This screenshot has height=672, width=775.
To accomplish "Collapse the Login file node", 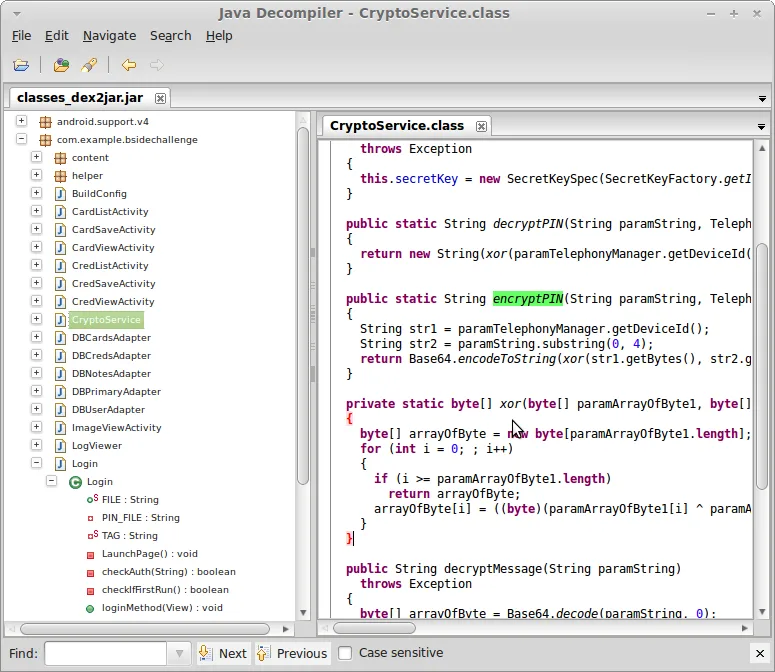I will point(36,463).
